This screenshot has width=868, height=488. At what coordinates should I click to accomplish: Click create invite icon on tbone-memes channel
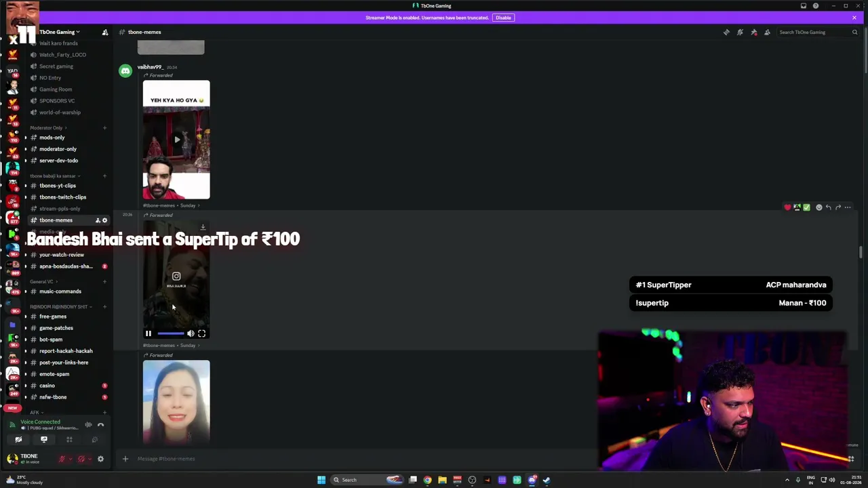(98, 220)
